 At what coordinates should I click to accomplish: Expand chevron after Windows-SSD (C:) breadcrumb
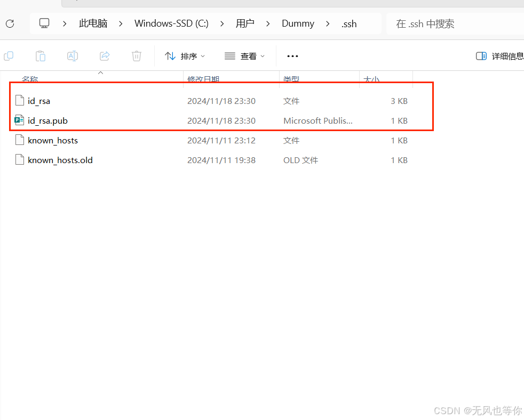(222, 23)
